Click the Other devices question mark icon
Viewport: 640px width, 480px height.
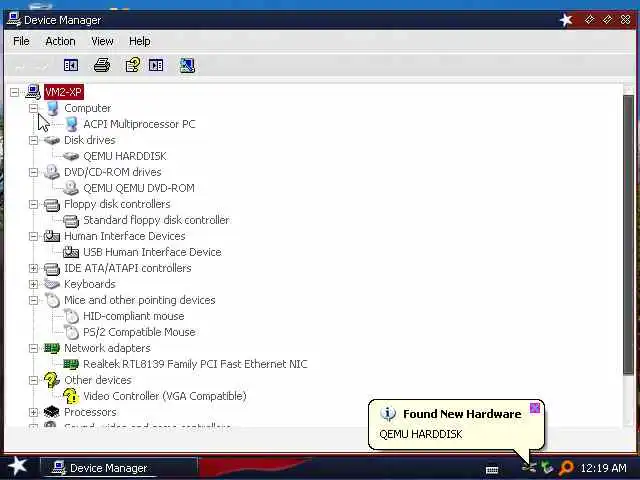[52, 380]
